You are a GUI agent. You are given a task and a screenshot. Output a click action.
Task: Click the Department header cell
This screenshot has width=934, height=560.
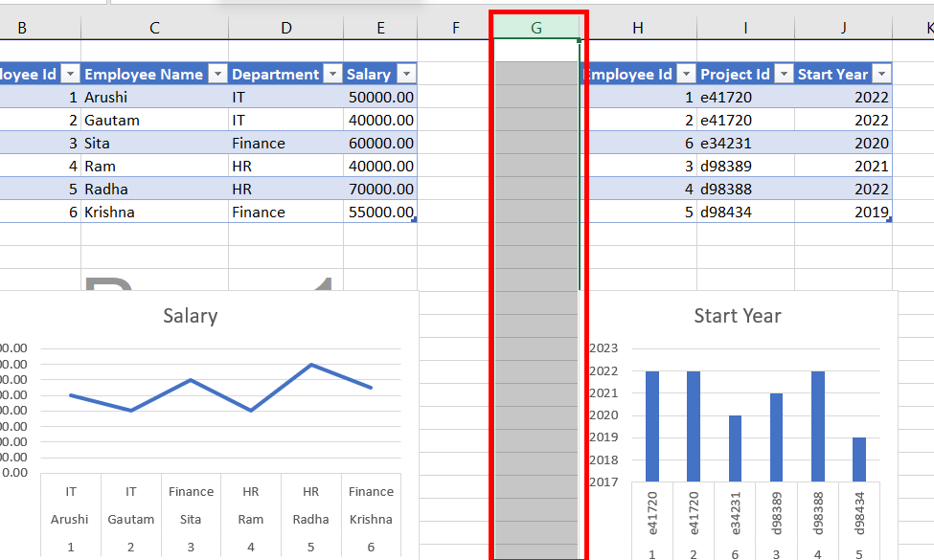coord(285,74)
